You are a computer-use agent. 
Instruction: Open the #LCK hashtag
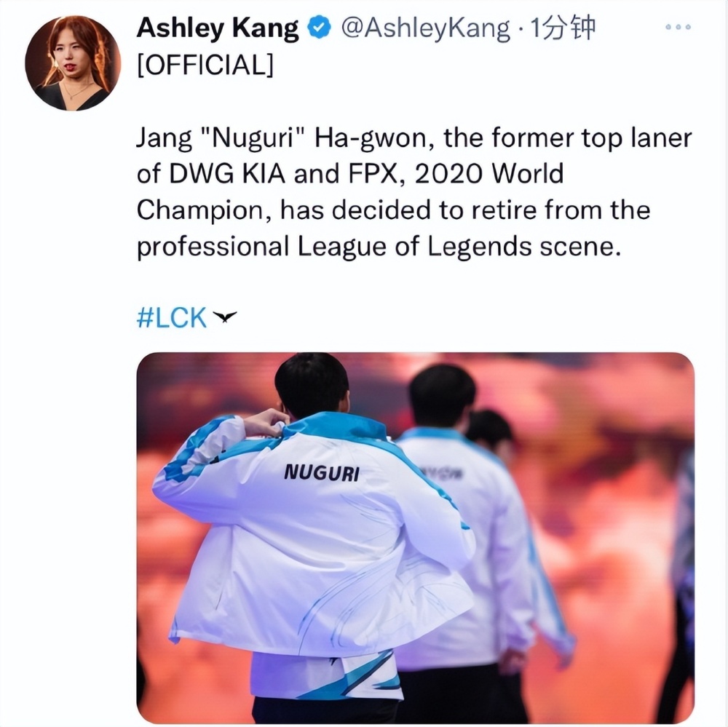point(171,318)
